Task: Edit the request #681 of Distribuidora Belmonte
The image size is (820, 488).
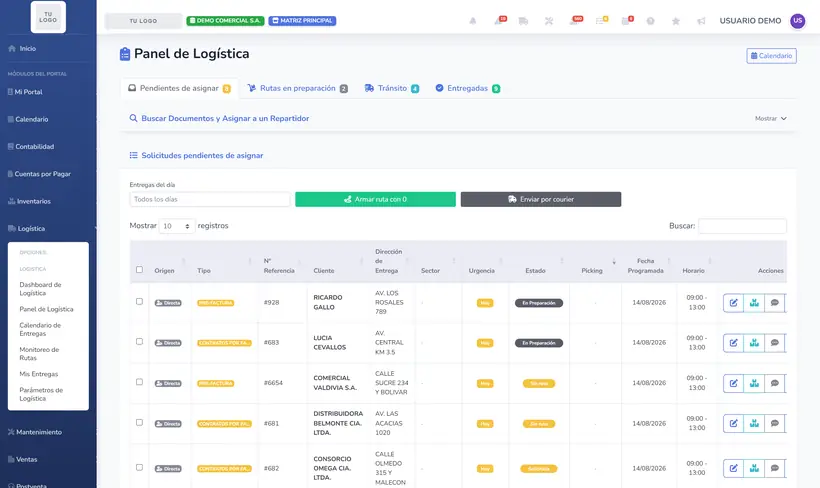Action: coord(733,424)
